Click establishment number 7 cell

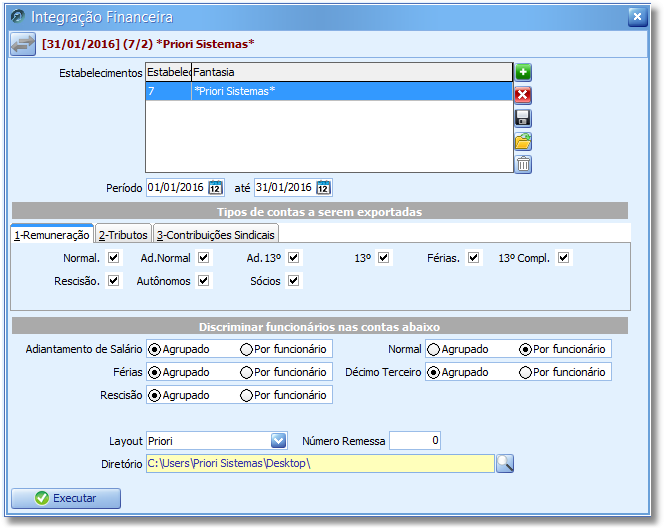pos(168,91)
